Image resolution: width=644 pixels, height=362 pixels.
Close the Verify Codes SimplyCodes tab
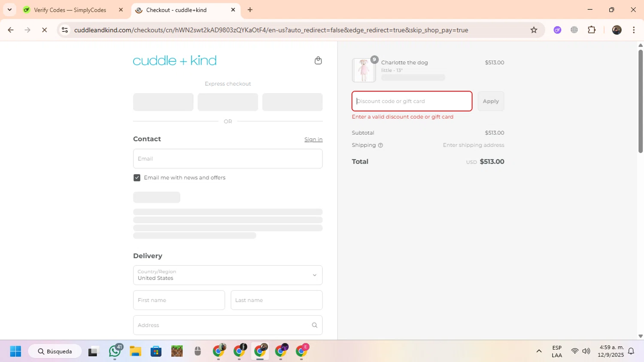[121, 10]
